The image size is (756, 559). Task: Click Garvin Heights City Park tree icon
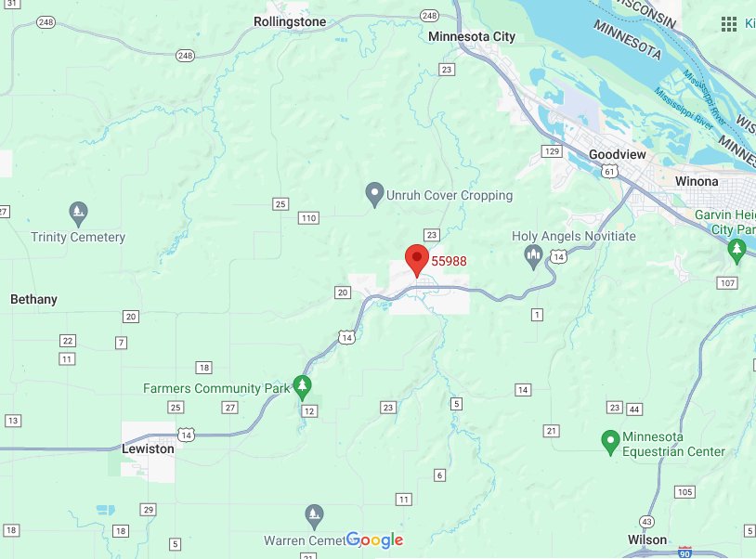click(x=736, y=252)
